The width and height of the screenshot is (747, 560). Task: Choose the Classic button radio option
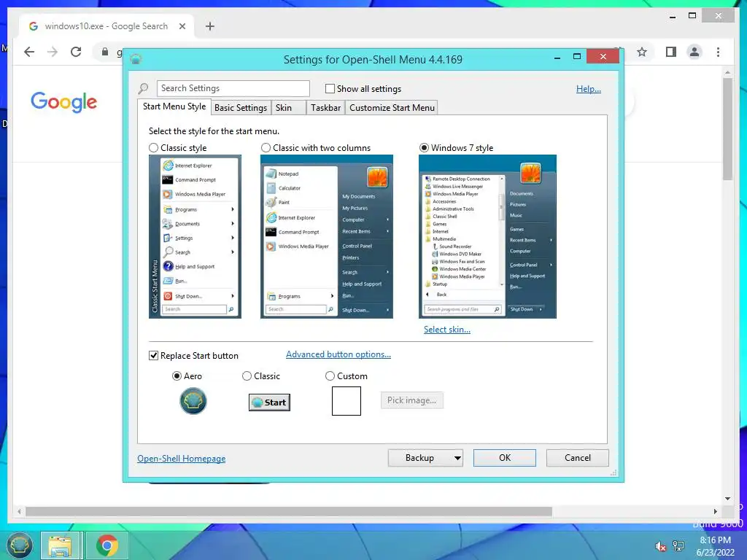247,376
